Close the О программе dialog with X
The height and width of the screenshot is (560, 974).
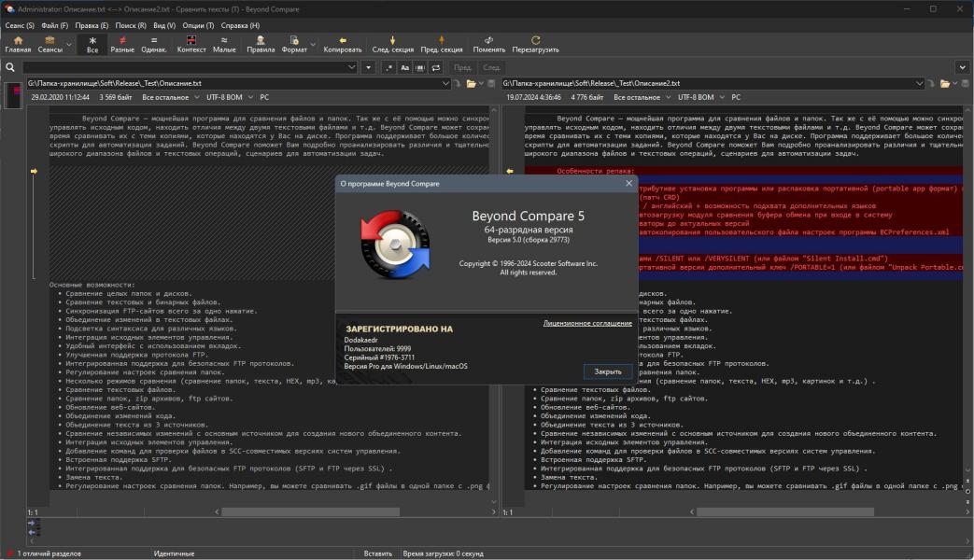(628, 183)
